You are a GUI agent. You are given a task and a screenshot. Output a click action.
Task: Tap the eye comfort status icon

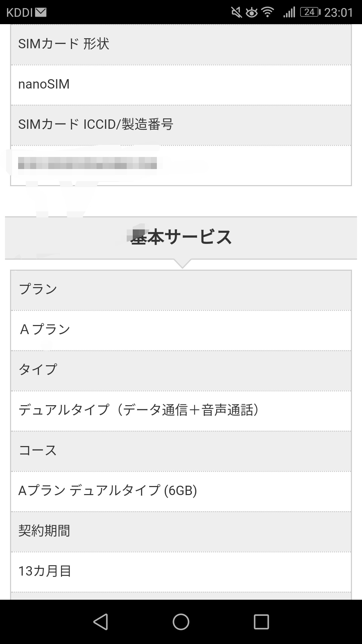(x=251, y=13)
